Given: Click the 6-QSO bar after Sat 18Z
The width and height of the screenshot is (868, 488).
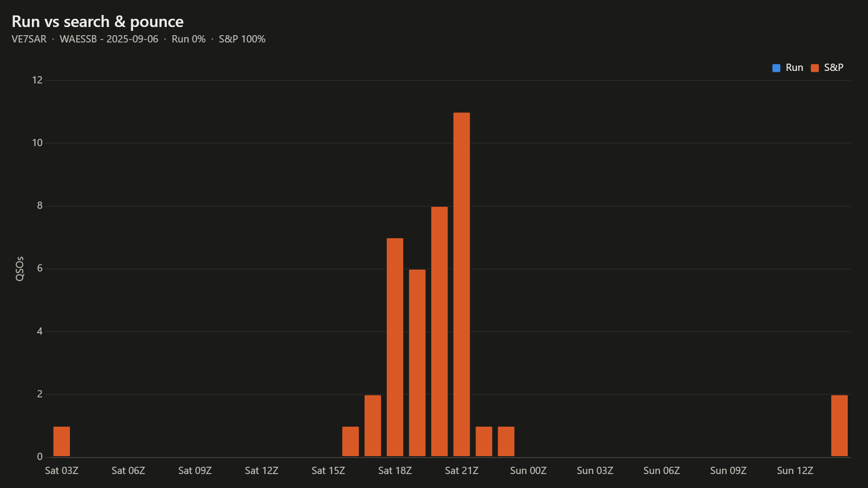Looking at the screenshot, I should 417,363.
